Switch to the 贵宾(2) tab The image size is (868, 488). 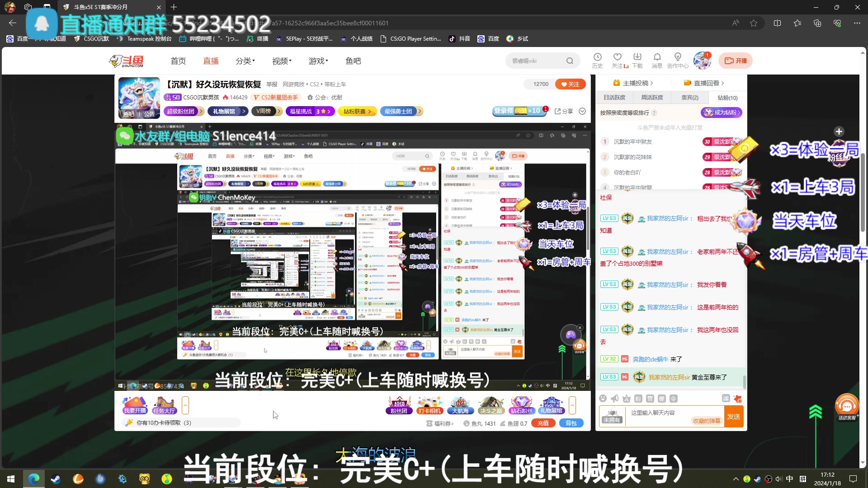690,98
